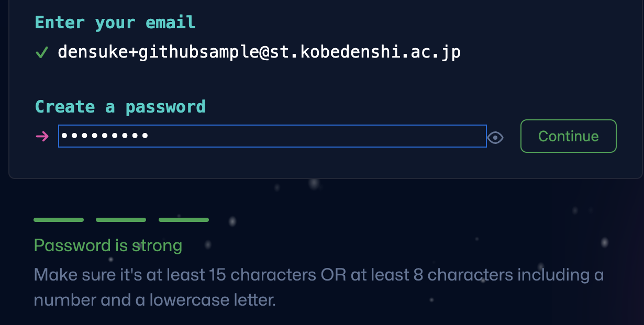Click the green checkmark beside the email
This screenshot has height=325, width=644.
(x=41, y=52)
